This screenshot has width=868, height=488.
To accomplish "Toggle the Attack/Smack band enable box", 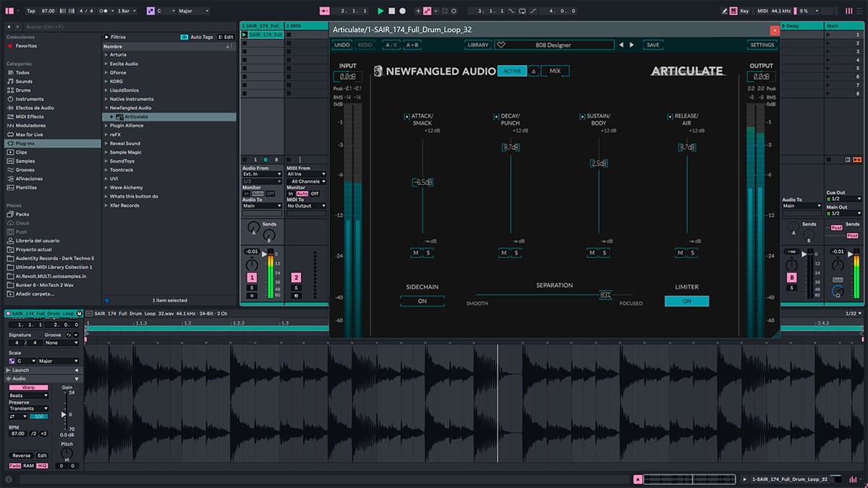I will pos(407,116).
